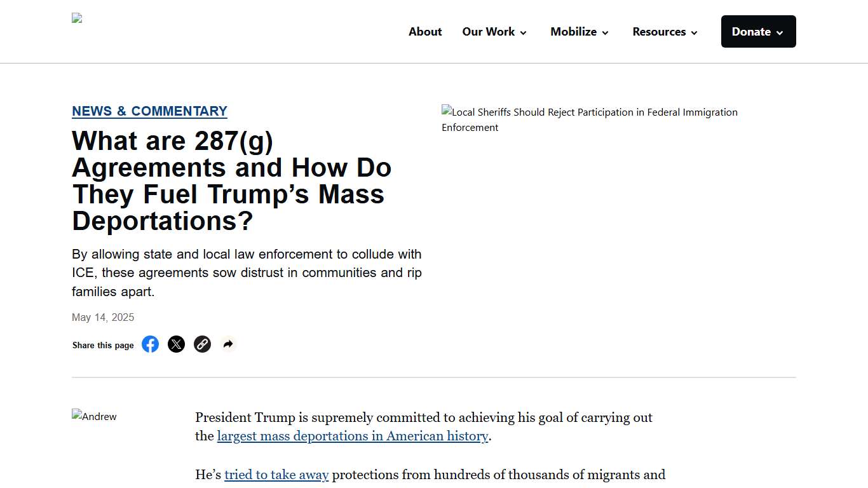Copy the page link icon
The image size is (868, 488).
pos(202,344)
